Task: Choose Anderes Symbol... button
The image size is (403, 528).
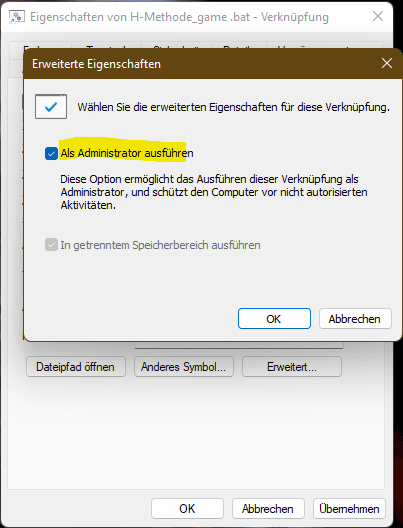Action: pos(184,367)
